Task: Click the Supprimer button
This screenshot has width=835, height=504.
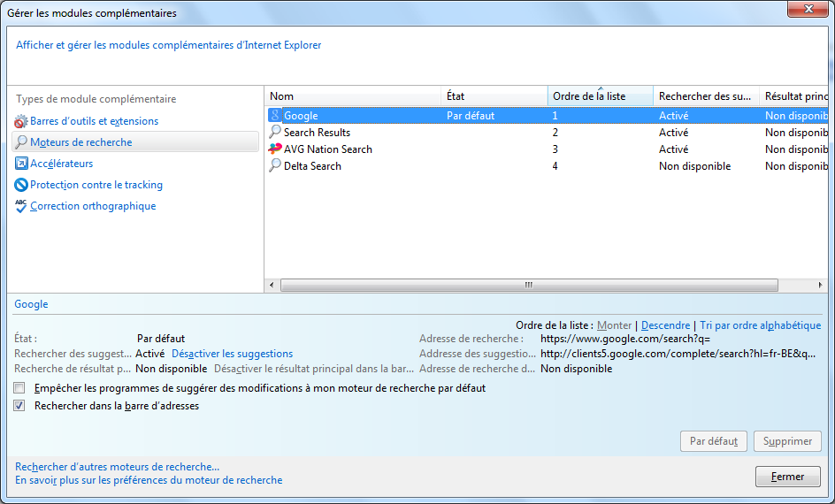Action: [787, 441]
